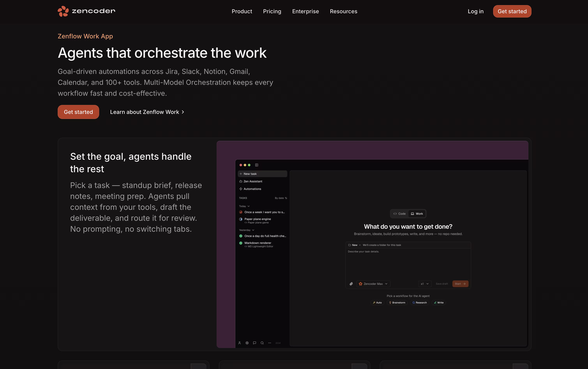The width and height of the screenshot is (588, 369).
Task: Click the Get started button under the headline
Action: pos(78,112)
